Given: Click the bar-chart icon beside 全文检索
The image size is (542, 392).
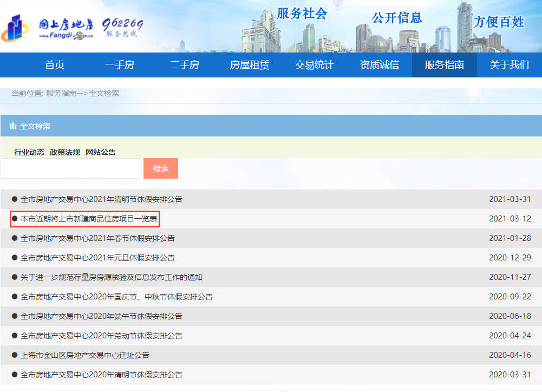Looking at the screenshot, I should 13,126.
